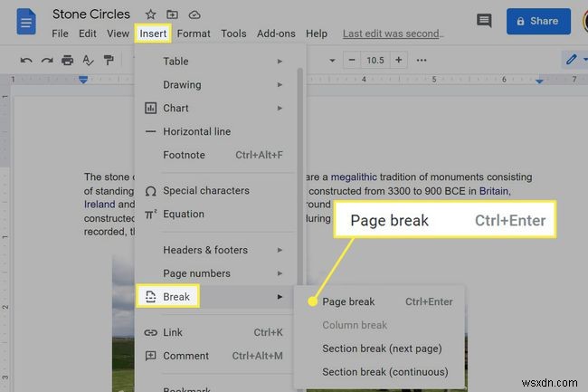The height and width of the screenshot is (392, 588).
Task: Click the Drawing submenu arrow
Action: (280, 85)
